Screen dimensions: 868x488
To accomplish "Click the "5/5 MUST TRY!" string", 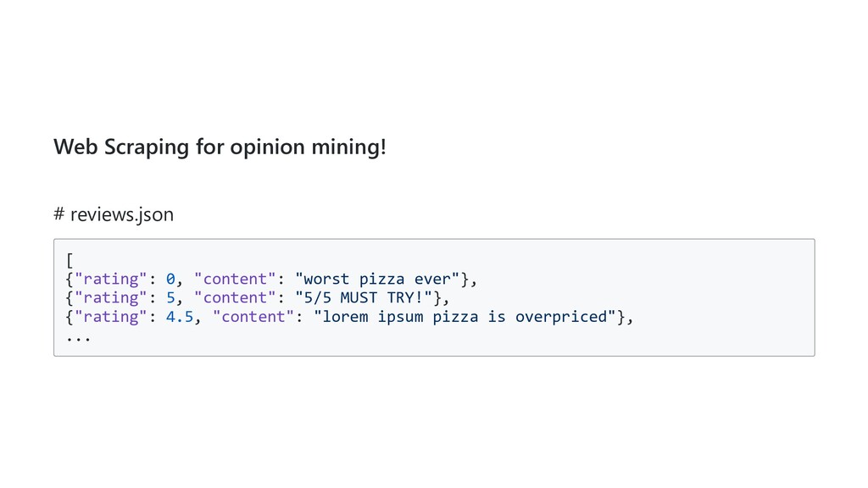I will [364, 297].
